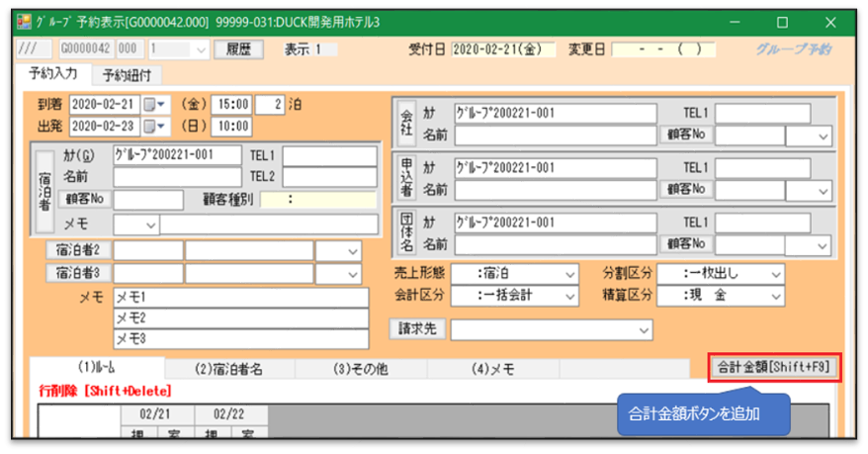Click the 変更日 date field
This screenshot has width=868, height=454.
point(663,49)
